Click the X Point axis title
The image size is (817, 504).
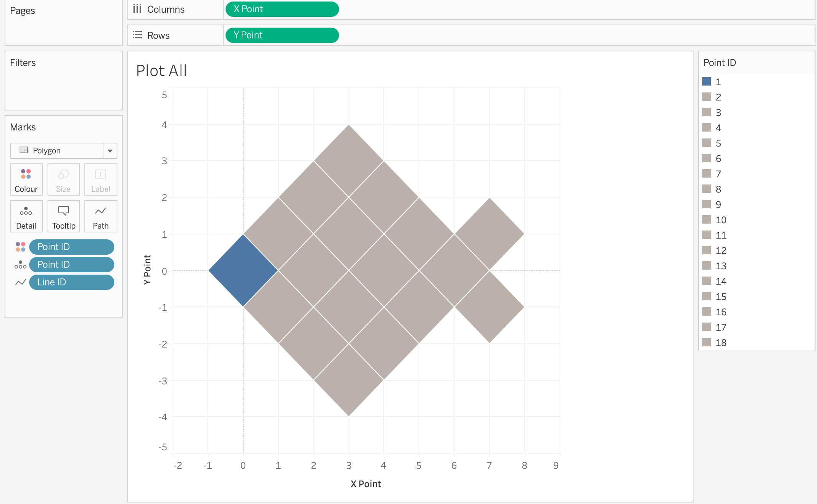(366, 484)
